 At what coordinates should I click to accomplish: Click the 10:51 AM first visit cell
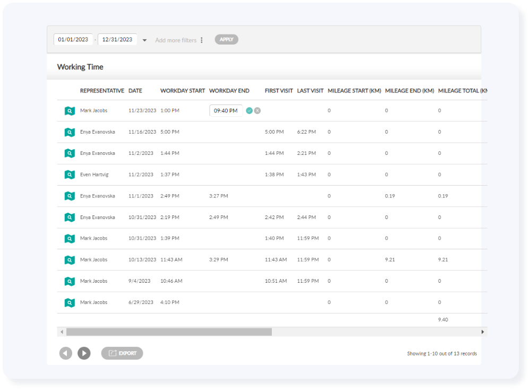click(x=276, y=281)
